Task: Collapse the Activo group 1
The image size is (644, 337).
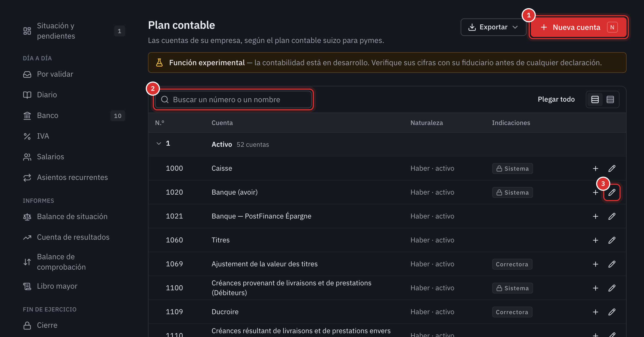Action: click(159, 143)
